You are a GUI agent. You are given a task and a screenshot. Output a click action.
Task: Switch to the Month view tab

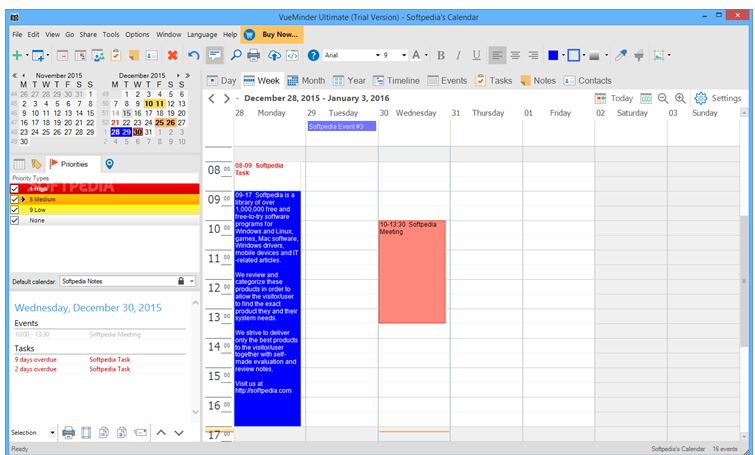tap(307, 80)
